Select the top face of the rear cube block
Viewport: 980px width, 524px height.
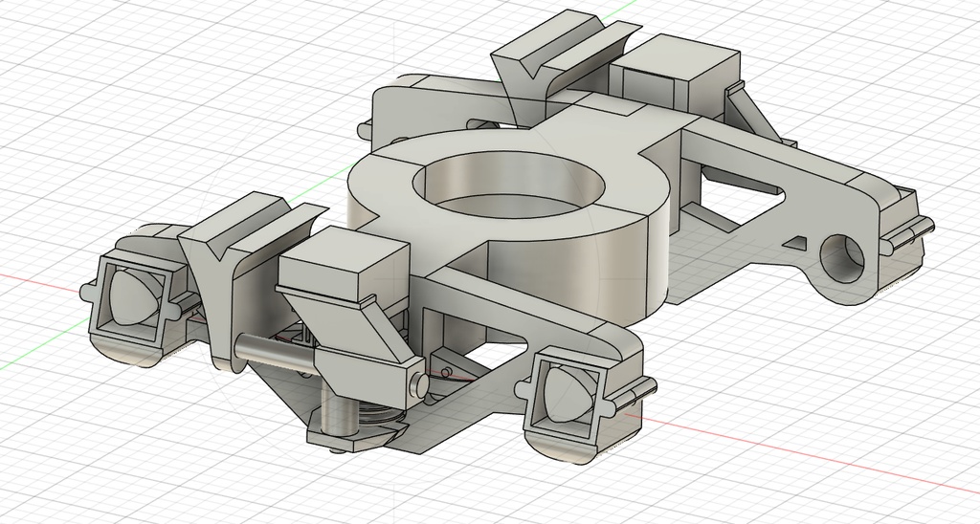(x=674, y=56)
